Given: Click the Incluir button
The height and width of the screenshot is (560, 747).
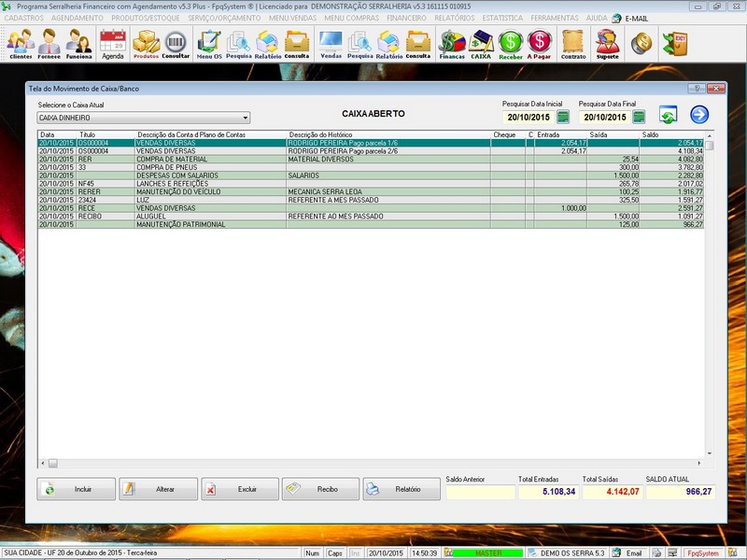Looking at the screenshot, I should [x=77, y=489].
